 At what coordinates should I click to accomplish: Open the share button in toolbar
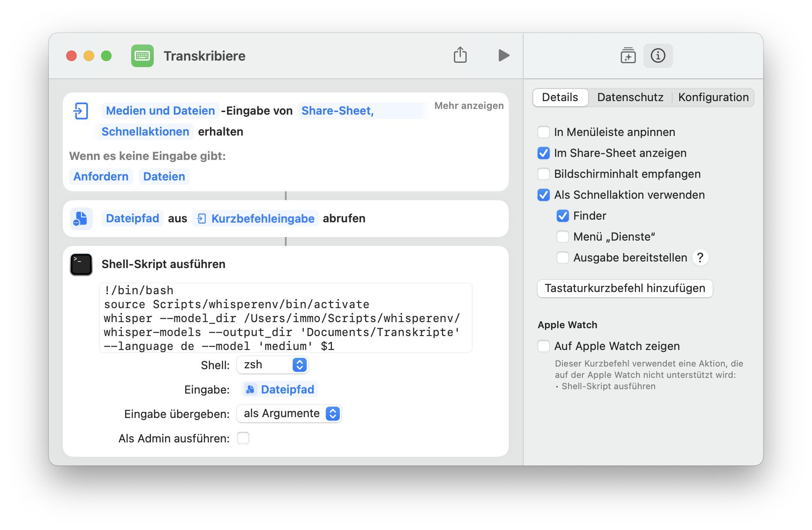tap(460, 55)
